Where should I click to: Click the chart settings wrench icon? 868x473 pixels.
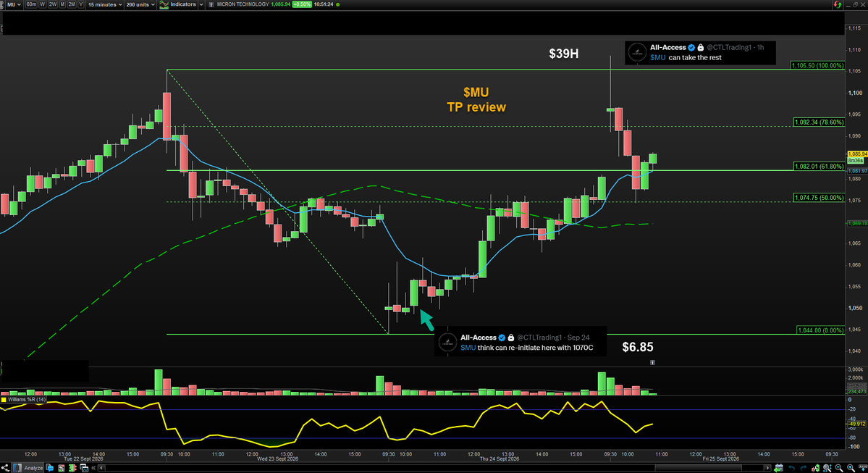tap(815, 468)
